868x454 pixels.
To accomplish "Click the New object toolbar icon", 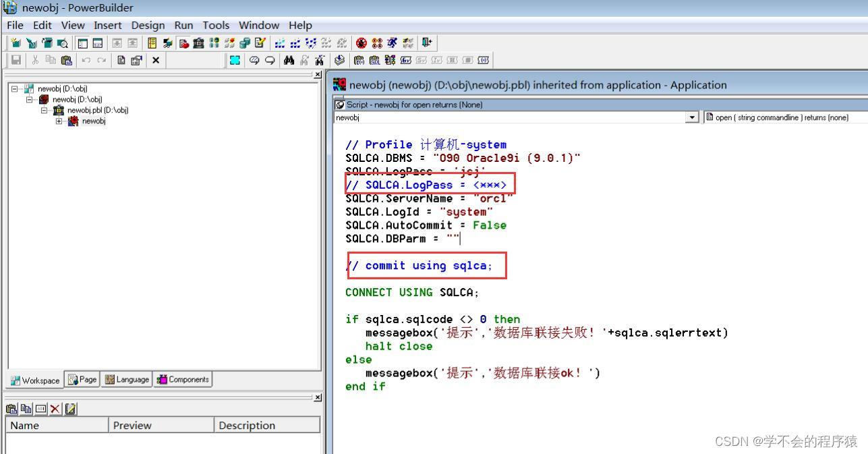I will (x=16, y=43).
